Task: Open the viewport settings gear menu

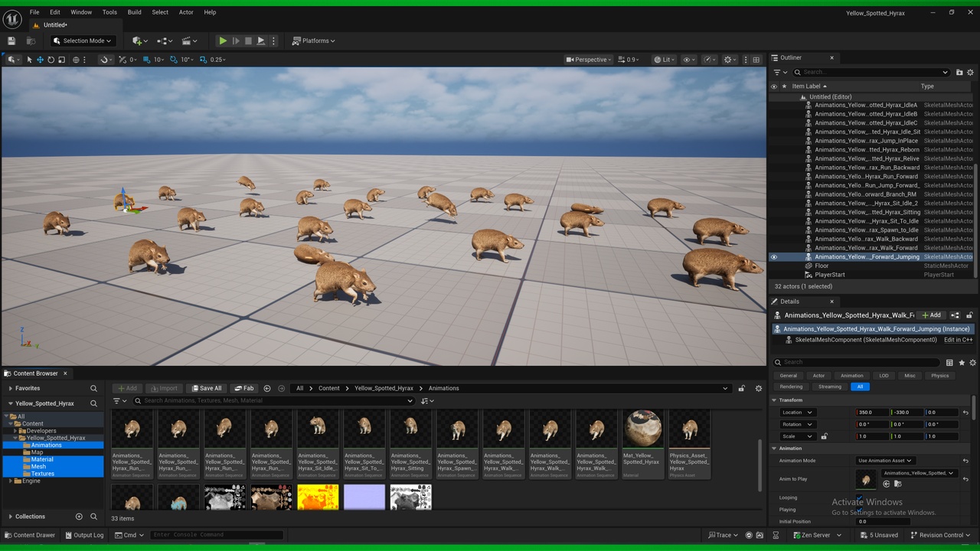Action: [730, 60]
